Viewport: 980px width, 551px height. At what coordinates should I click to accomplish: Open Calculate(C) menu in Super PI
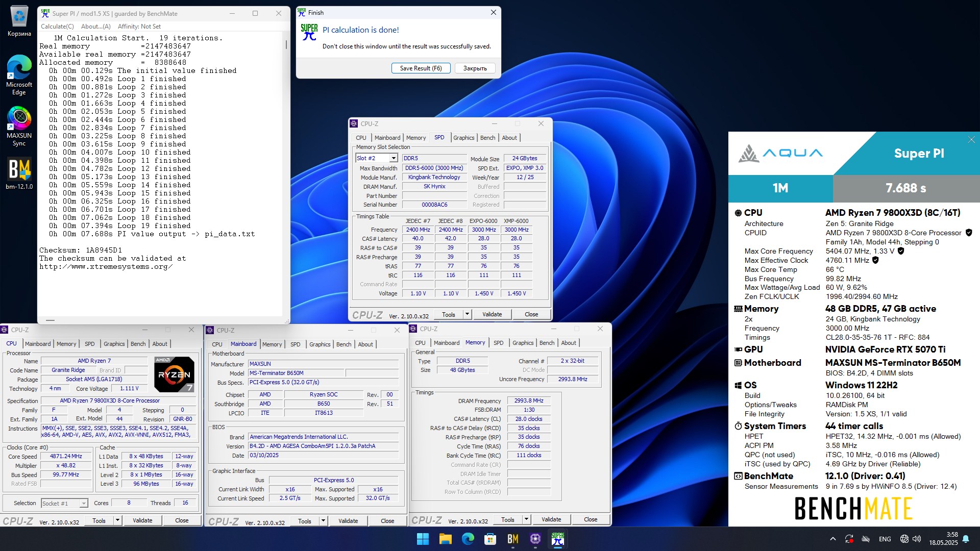[57, 27]
